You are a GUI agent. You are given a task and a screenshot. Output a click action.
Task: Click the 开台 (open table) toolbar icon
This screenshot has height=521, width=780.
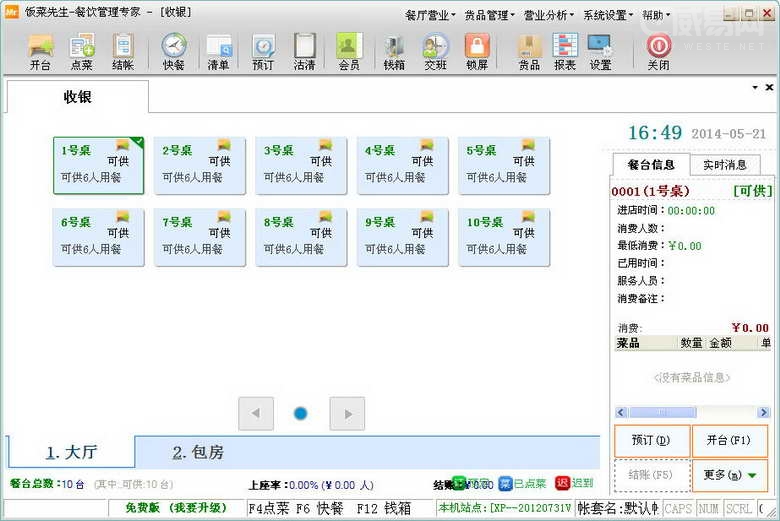tap(40, 51)
